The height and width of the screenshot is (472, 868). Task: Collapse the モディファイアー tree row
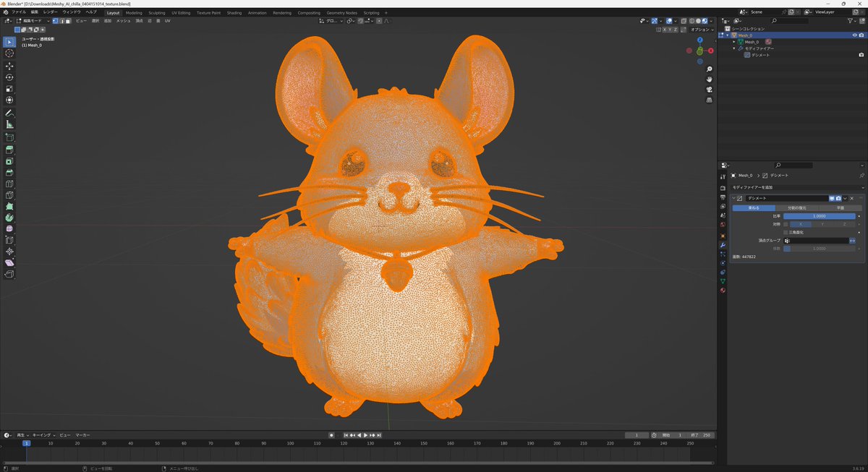[734, 48]
